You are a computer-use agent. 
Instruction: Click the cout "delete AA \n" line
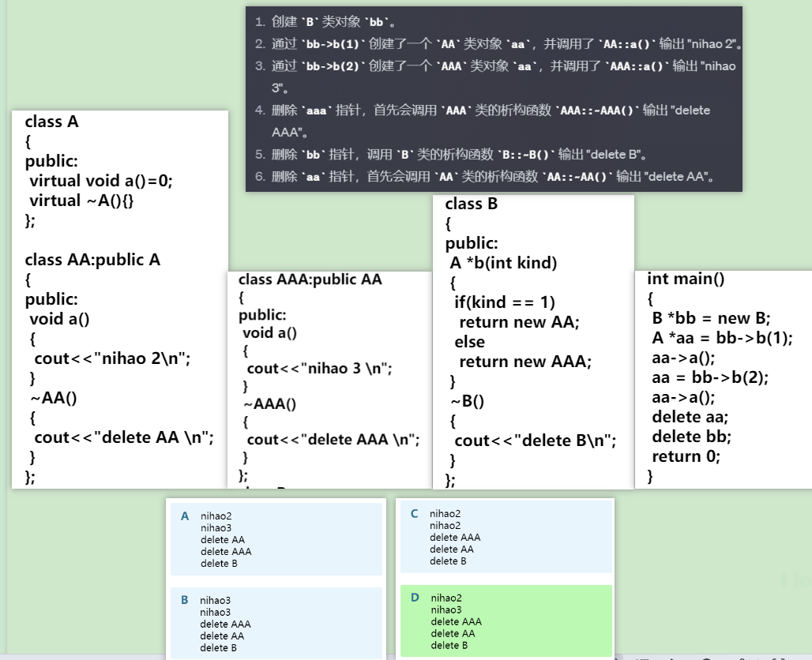tap(124, 437)
